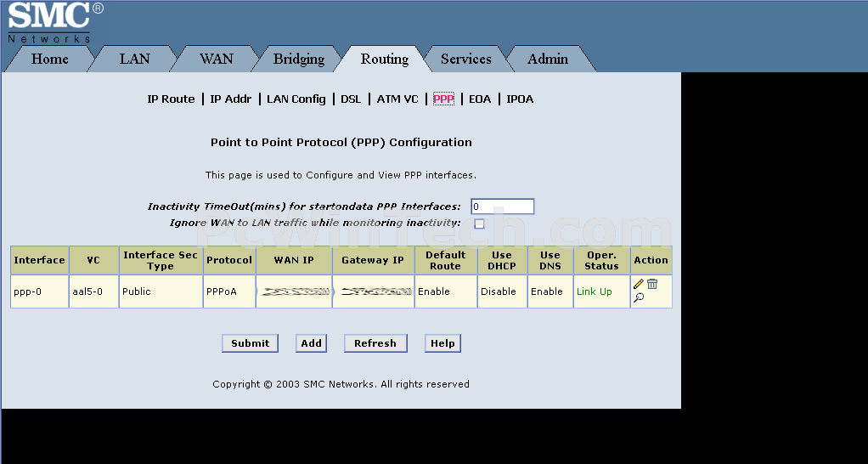Screen dimensions: 868x464
Task: Open the IP Route submenu link
Action: pyautogui.click(x=171, y=99)
